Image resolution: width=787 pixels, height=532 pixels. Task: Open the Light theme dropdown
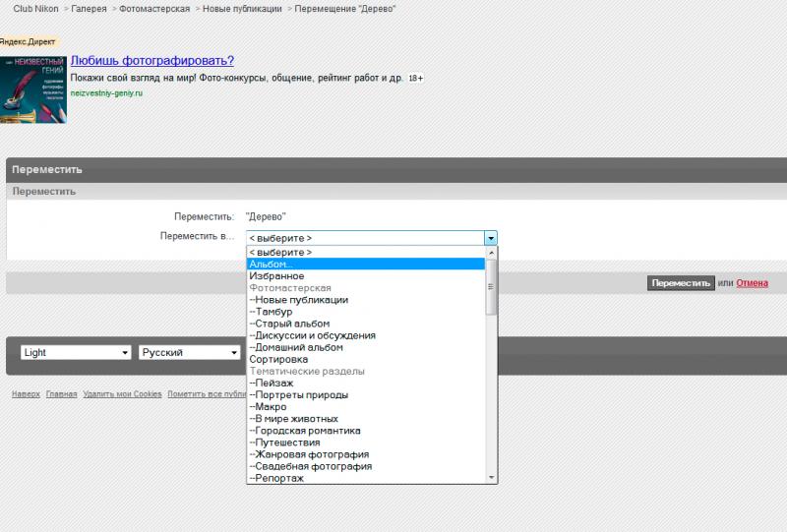tap(76, 352)
